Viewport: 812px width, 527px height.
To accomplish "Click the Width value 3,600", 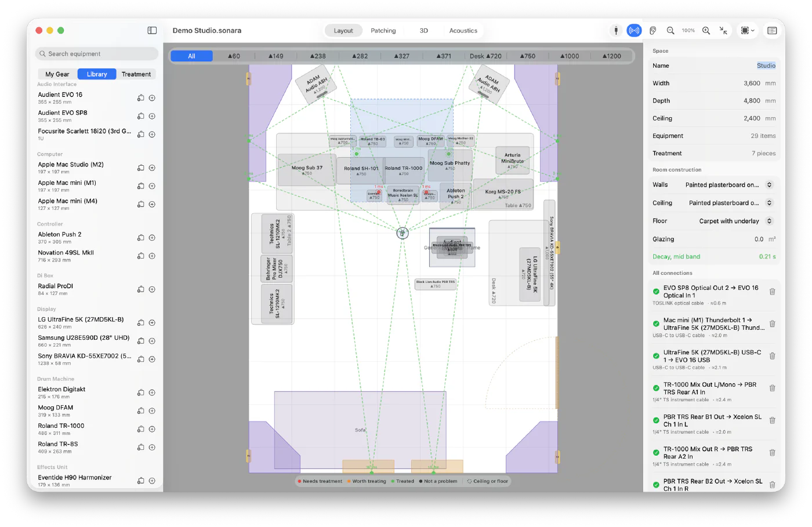I will coord(752,83).
